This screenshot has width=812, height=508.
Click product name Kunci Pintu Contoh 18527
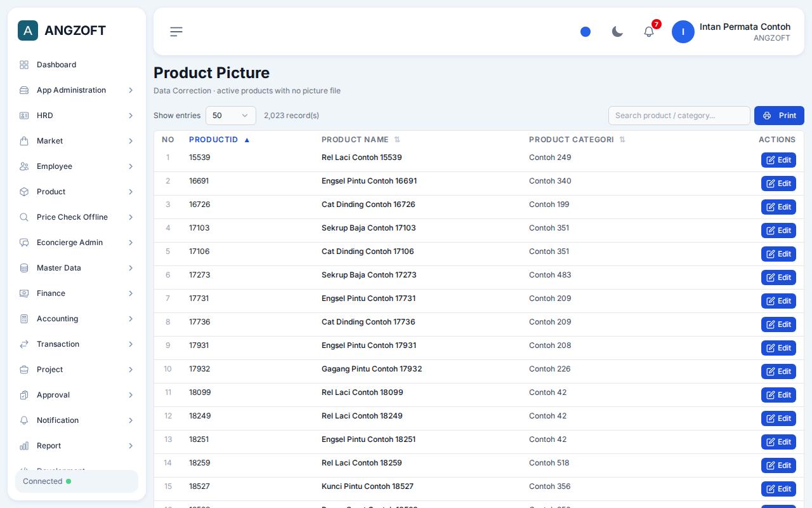point(367,486)
